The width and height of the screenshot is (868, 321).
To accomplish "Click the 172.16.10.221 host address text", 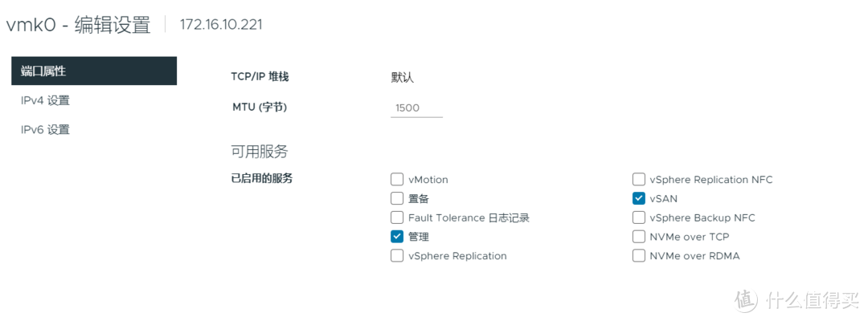I will click(x=221, y=25).
